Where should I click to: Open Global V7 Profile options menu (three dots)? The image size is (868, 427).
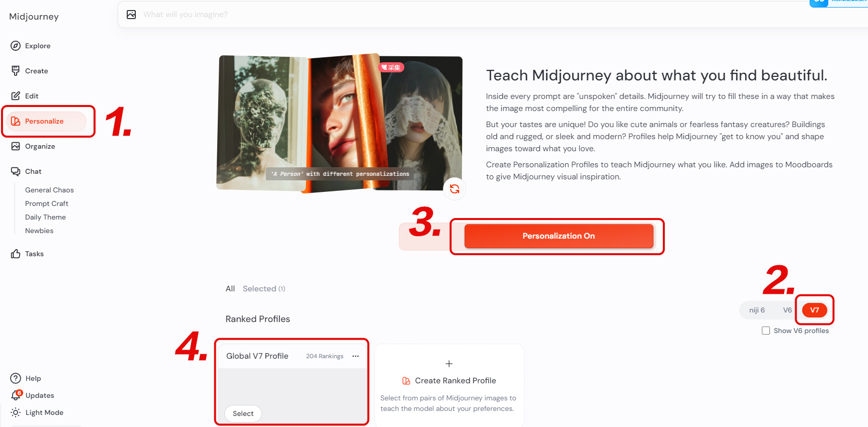(356, 356)
